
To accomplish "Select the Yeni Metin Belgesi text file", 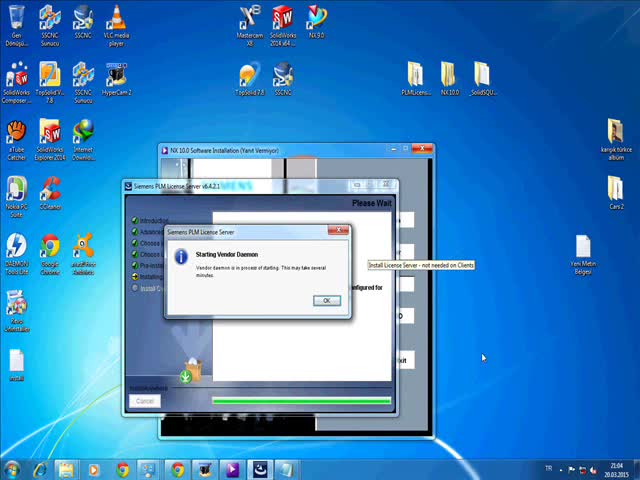I will [583, 255].
